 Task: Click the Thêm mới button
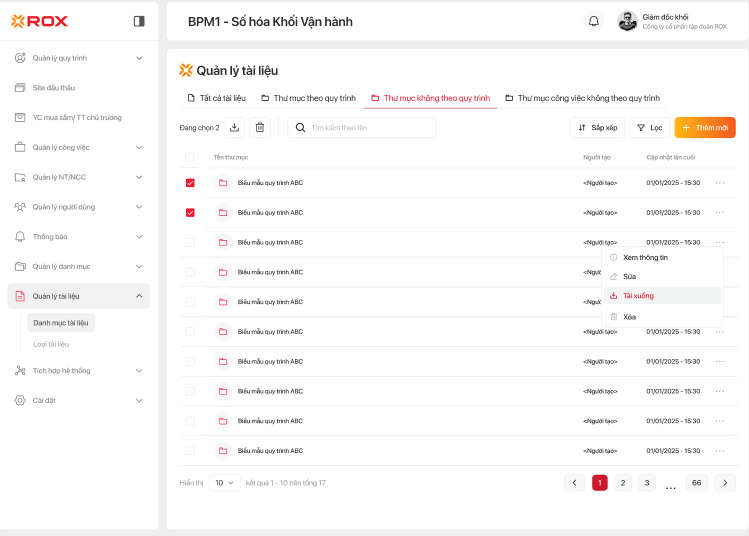coord(705,128)
